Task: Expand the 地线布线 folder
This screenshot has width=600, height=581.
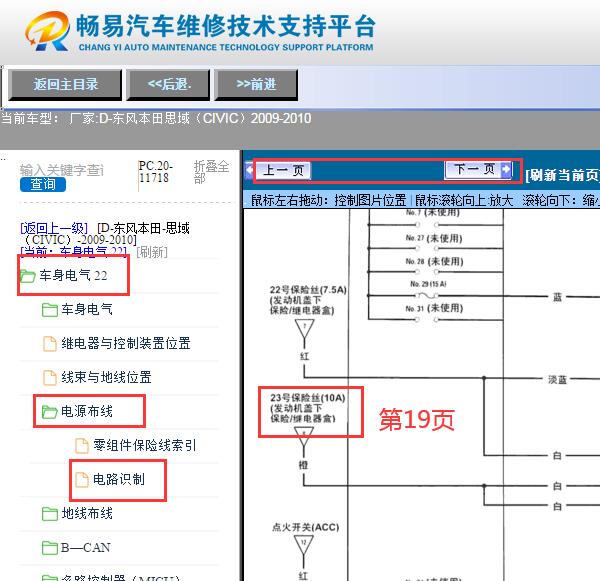Action: [x=87, y=514]
